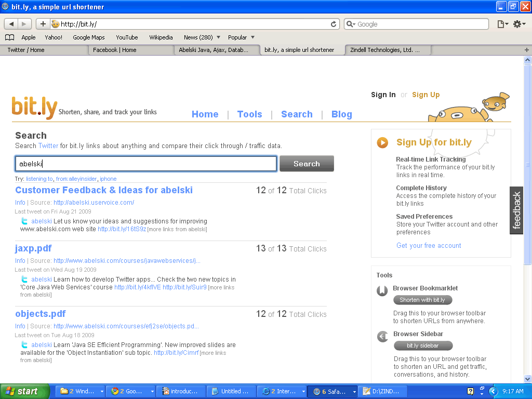Go forward with the browser forward arrow
The height and width of the screenshot is (399, 532).
(24, 24)
